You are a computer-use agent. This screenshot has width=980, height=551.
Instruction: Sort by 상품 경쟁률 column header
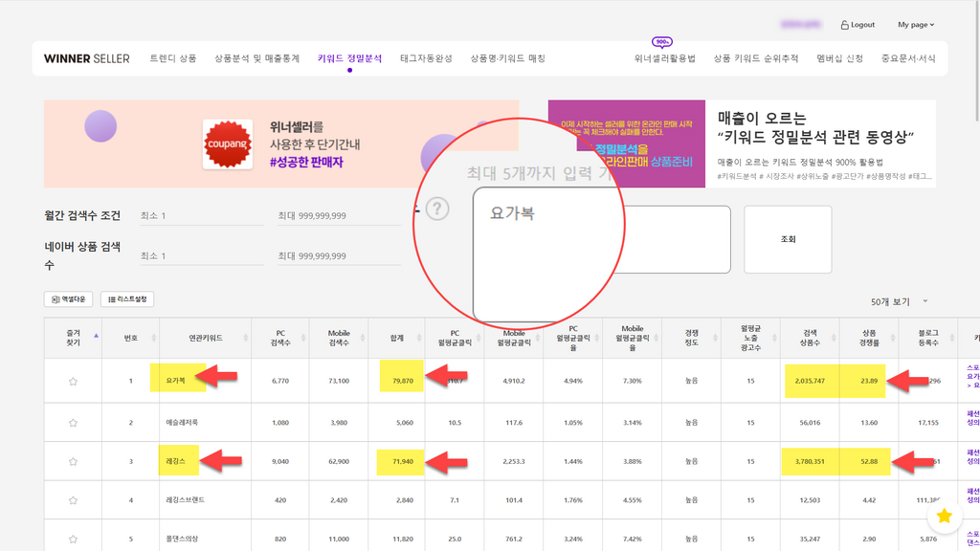coord(869,338)
